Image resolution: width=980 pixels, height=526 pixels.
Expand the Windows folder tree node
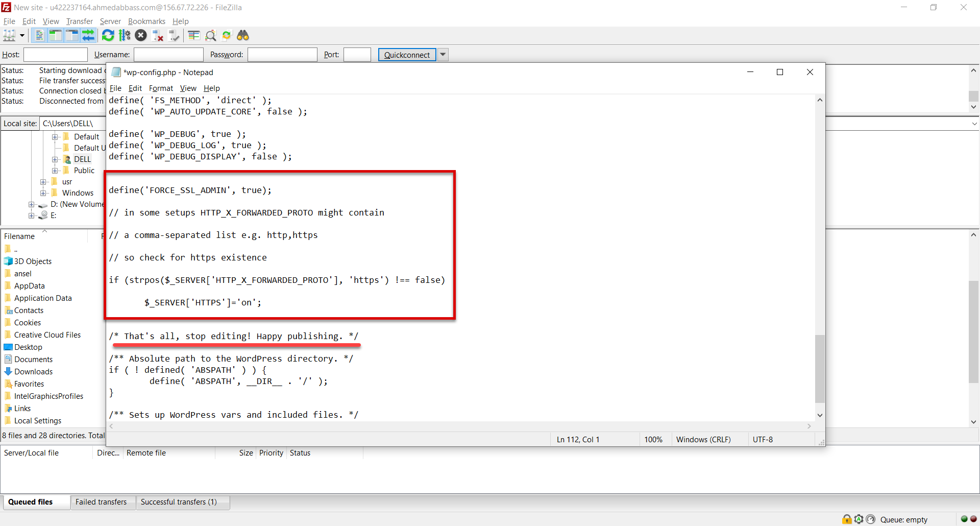click(43, 193)
